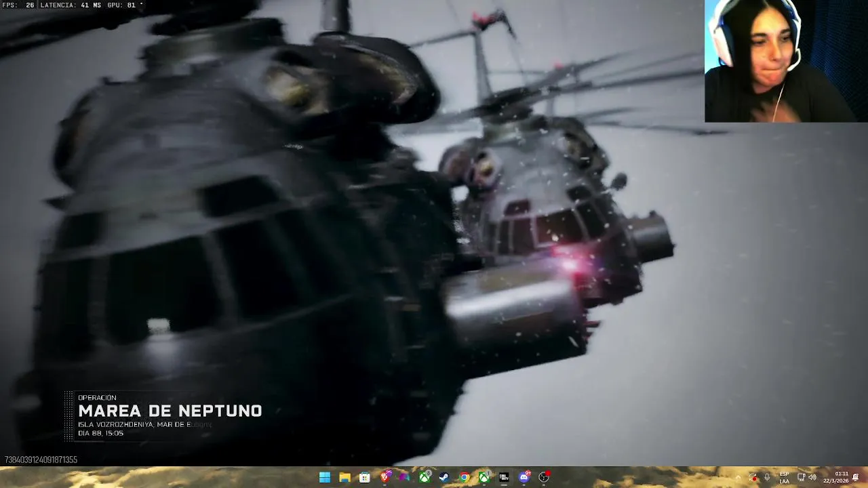
Task: Open File Explorer from the taskbar
Action: tap(344, 477)
